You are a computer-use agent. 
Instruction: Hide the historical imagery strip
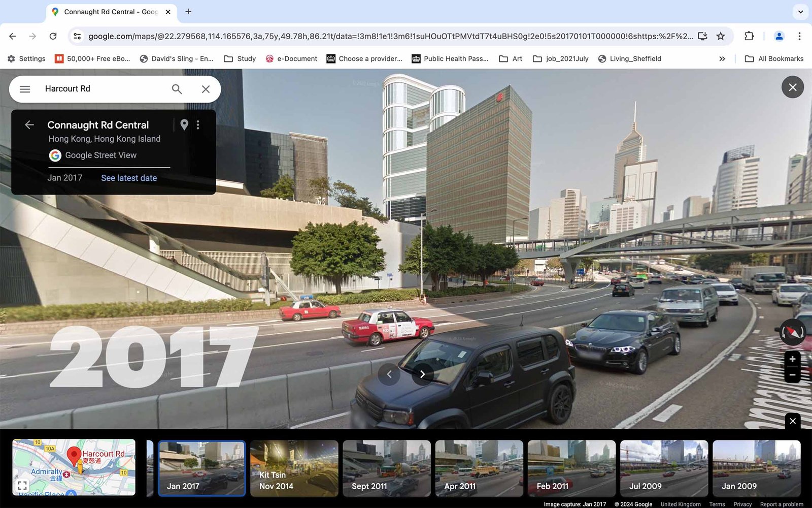click(x=792, y=421)
